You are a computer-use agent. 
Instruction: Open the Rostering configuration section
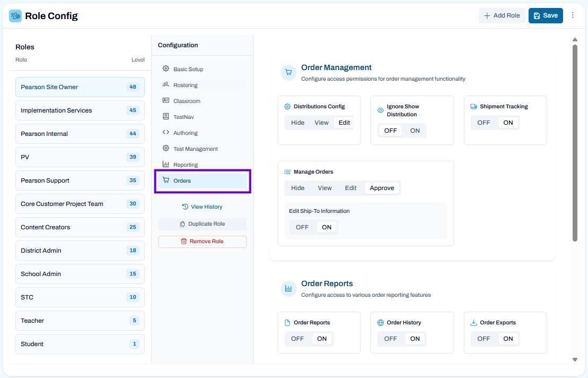click(203, 85)
